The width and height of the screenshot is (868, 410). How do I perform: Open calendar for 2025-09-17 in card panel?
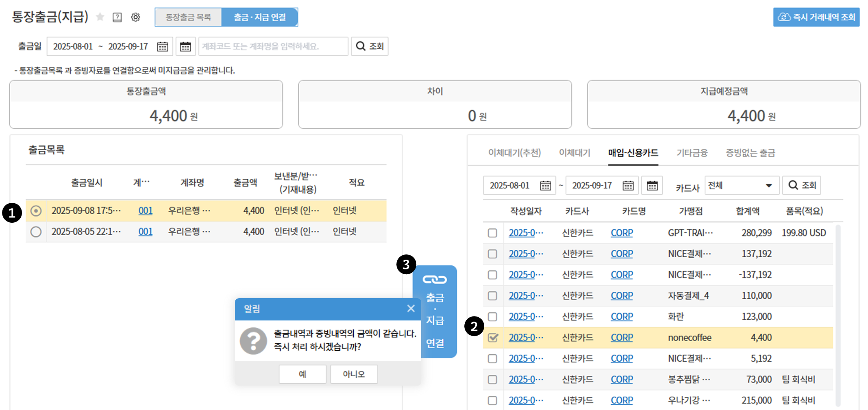(628, 186)
